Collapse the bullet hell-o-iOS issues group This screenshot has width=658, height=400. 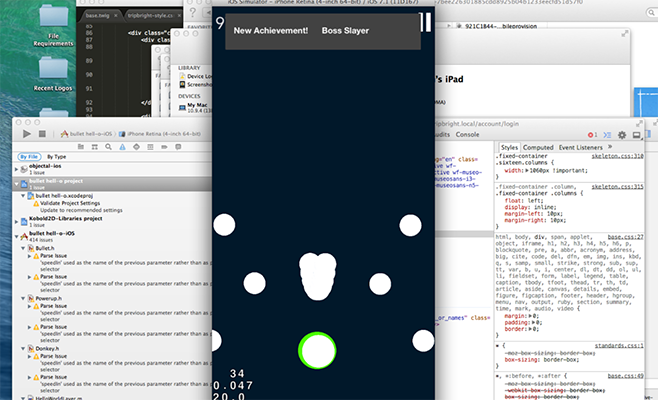tap(16, 236)
